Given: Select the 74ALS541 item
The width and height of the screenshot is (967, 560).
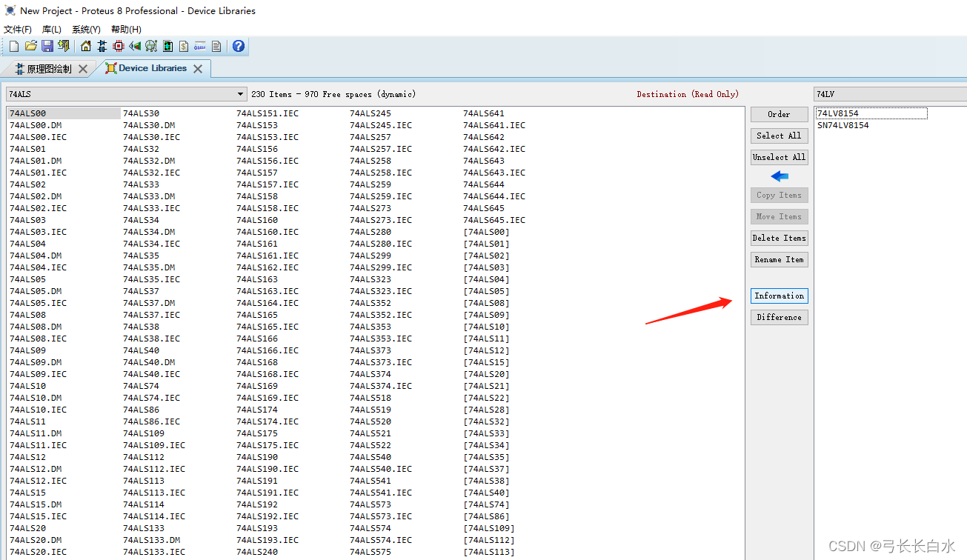Looking at the screenshot, I should (370, 481).
